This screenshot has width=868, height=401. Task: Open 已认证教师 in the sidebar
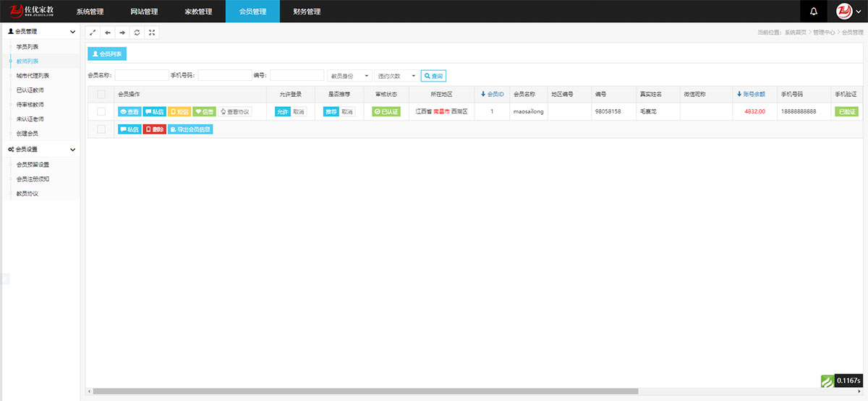30,90
